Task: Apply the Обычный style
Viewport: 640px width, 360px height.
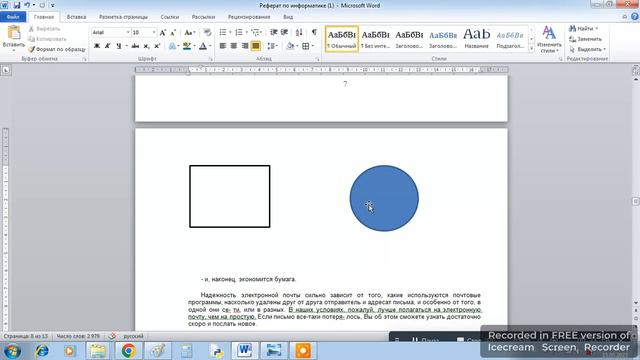Action: click(x=342, y=39)
